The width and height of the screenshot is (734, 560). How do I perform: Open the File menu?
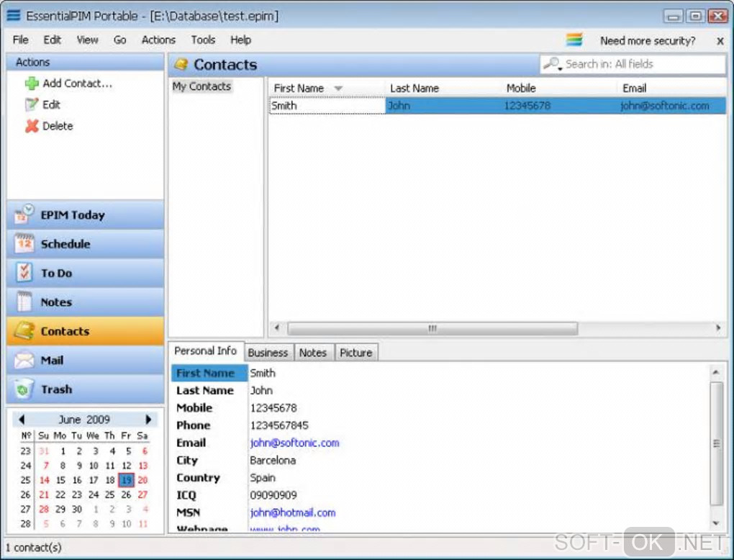coord(21,40)
